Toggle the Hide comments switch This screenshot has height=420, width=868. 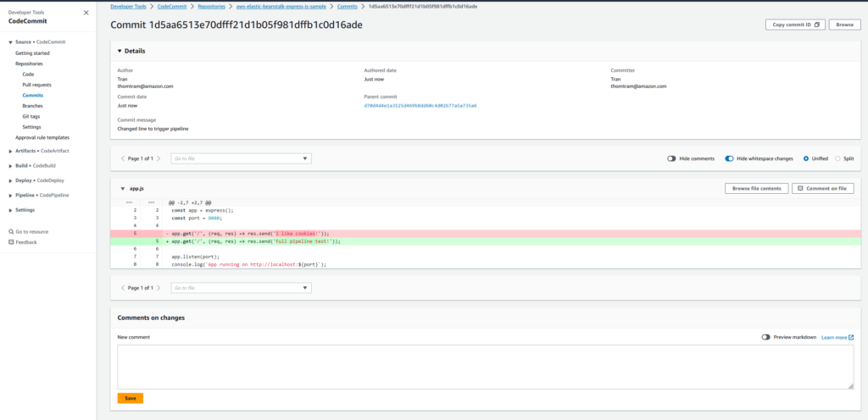click(671, 158)
